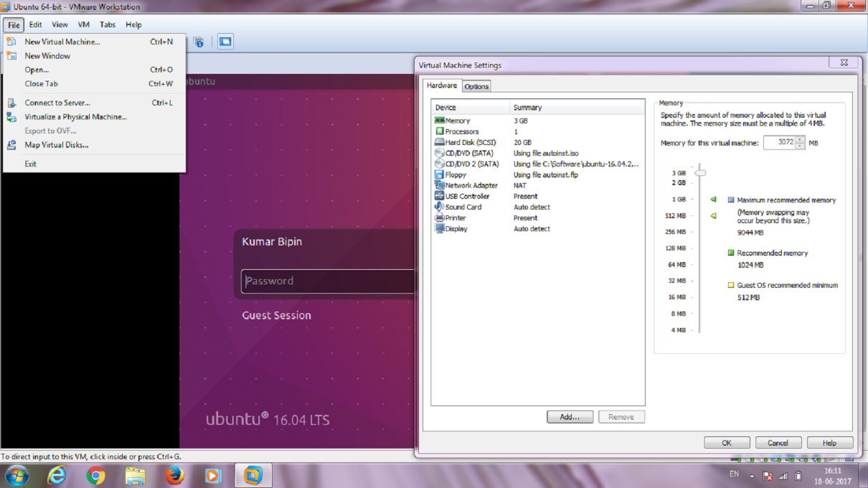Decrease memory using the spinner down arrow
Viewport: 868px width, 488px height.
click(x=801, y=146)
